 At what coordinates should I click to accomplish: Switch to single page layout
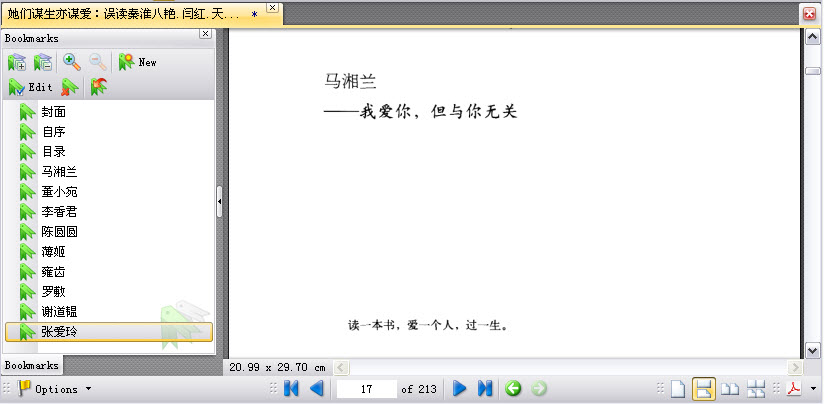click(678, 389)
